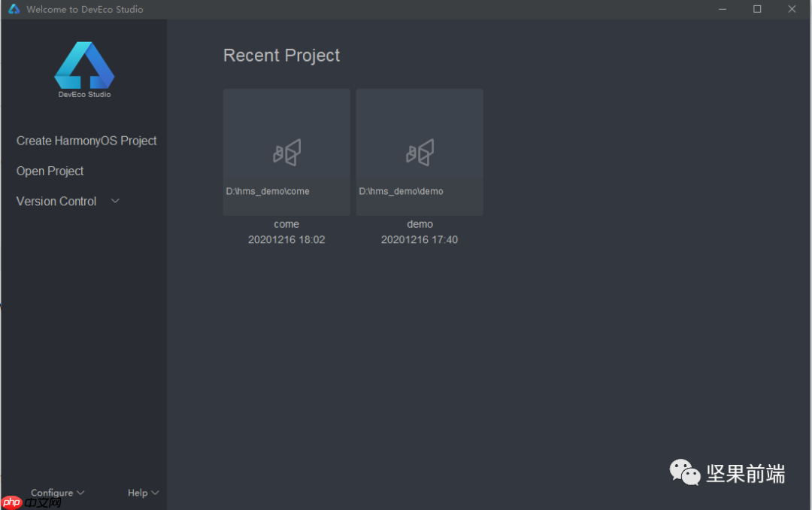The height and width of the screenshot is (510, 812).
Task: Open the Help menu
Action: 143,493
